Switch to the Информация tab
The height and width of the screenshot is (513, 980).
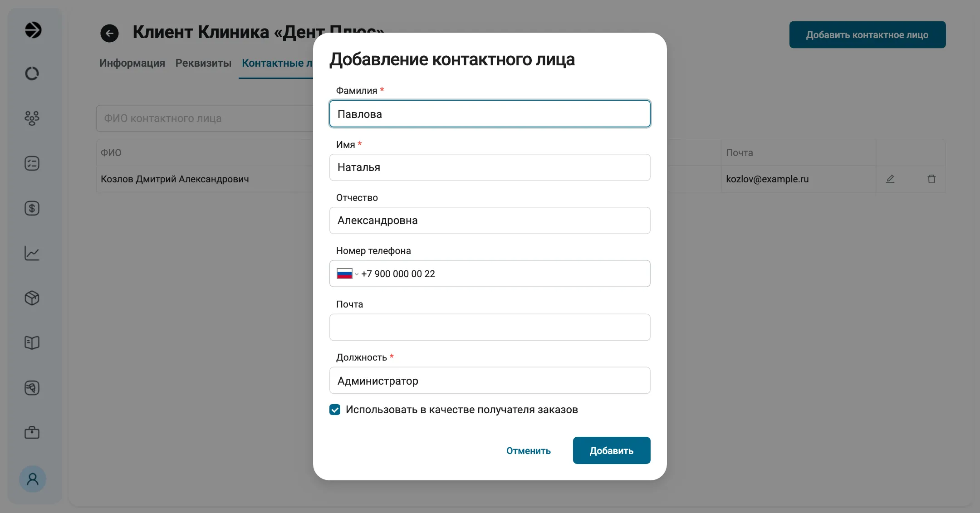pyautogui.click(x=132, y=63)
